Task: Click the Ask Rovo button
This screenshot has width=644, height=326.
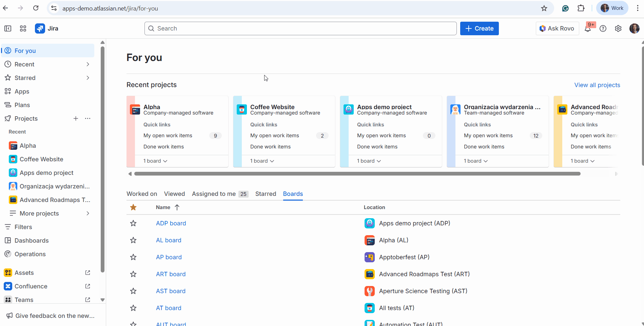Action: click(557, 28)
